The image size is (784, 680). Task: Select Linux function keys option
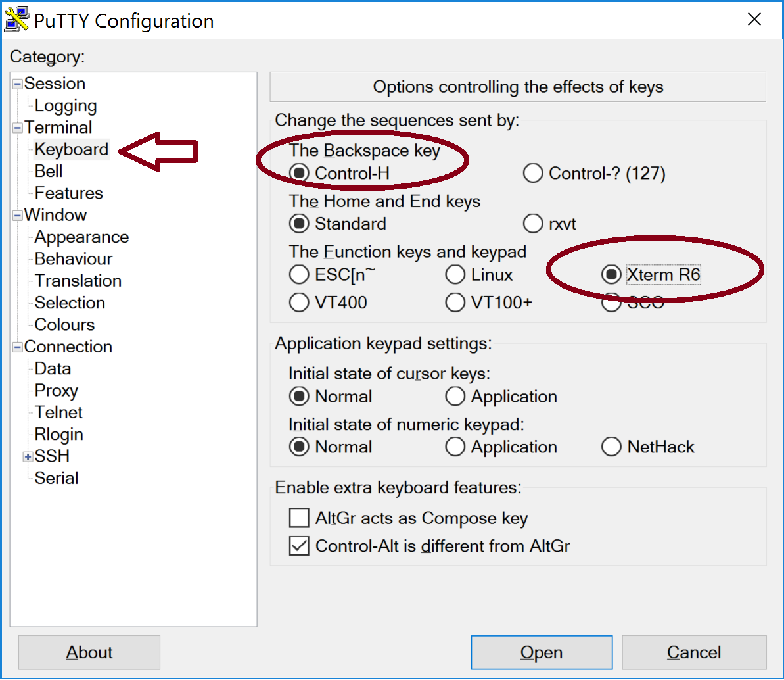[x=455, y=275]
